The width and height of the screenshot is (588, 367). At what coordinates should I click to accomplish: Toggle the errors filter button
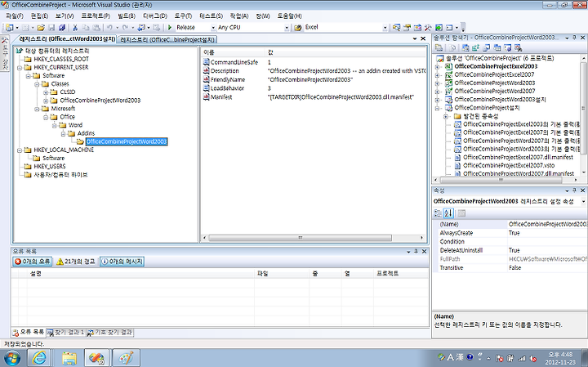pyautogui.click(x=32, y=262)
